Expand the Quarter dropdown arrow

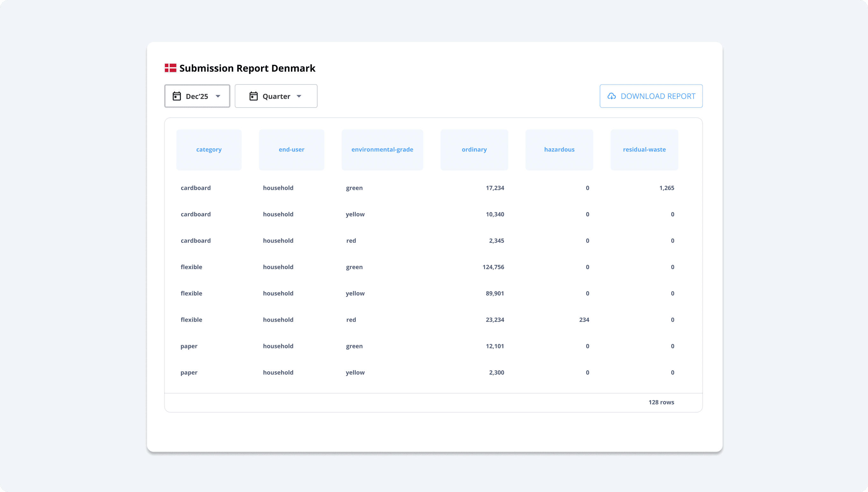point(299,96)
